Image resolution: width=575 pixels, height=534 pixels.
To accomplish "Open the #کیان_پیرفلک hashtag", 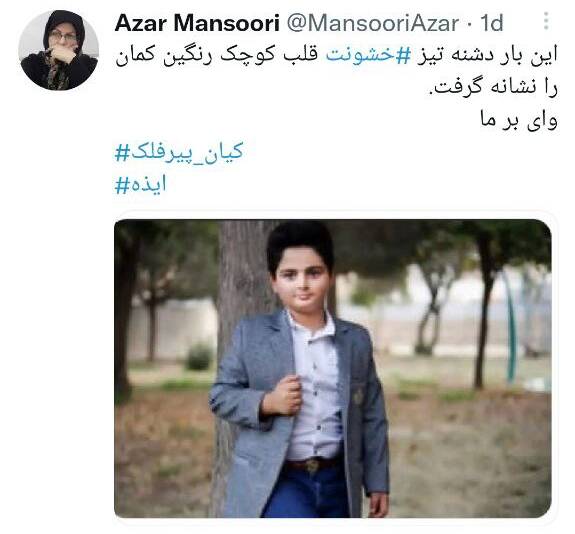I will coord(179,152).
